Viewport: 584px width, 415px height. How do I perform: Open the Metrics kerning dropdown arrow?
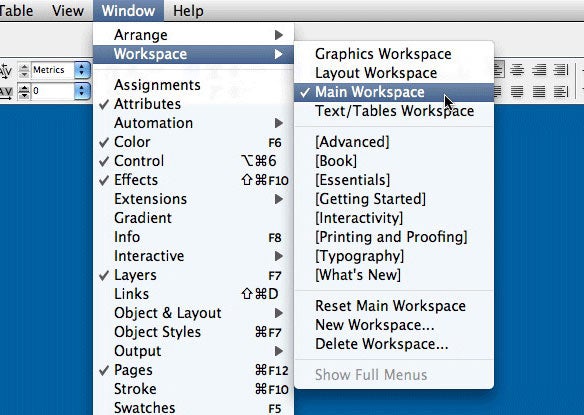82,70
